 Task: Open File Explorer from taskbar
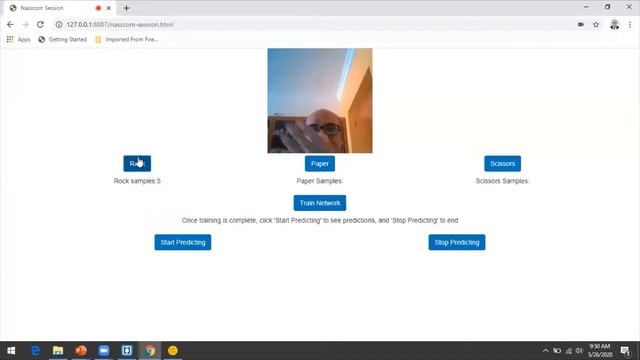(x=58, y=351)
